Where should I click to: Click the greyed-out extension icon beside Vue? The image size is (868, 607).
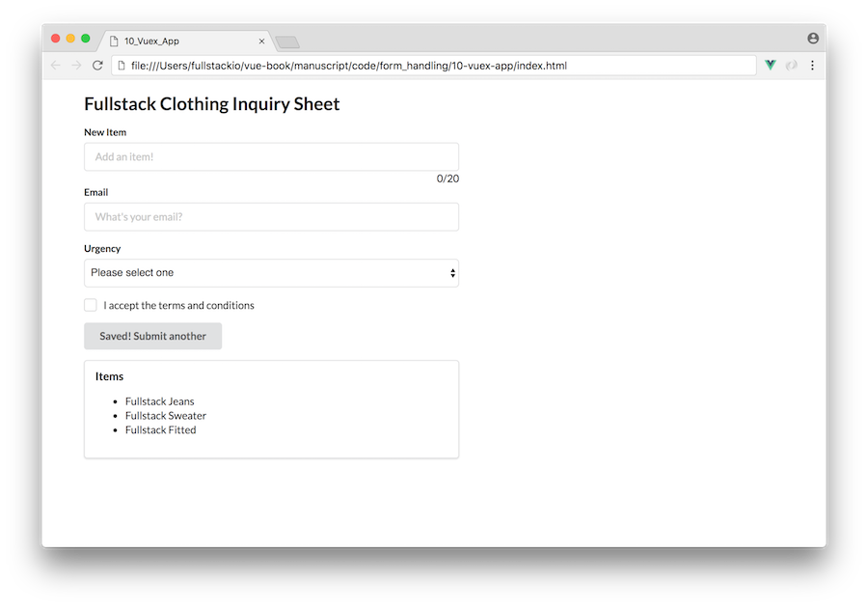791,66
